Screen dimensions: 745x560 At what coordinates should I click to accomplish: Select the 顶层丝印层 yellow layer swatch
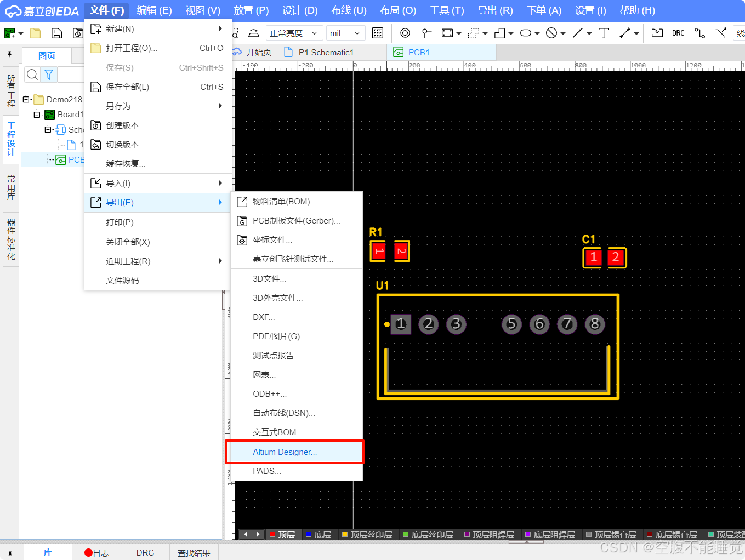click(345, 534)
